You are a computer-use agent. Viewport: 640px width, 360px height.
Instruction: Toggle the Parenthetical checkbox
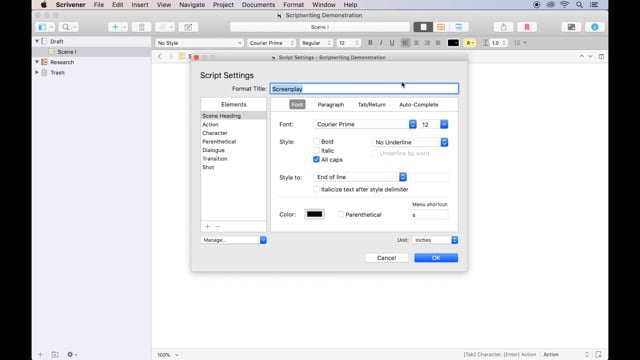(340, 214)
